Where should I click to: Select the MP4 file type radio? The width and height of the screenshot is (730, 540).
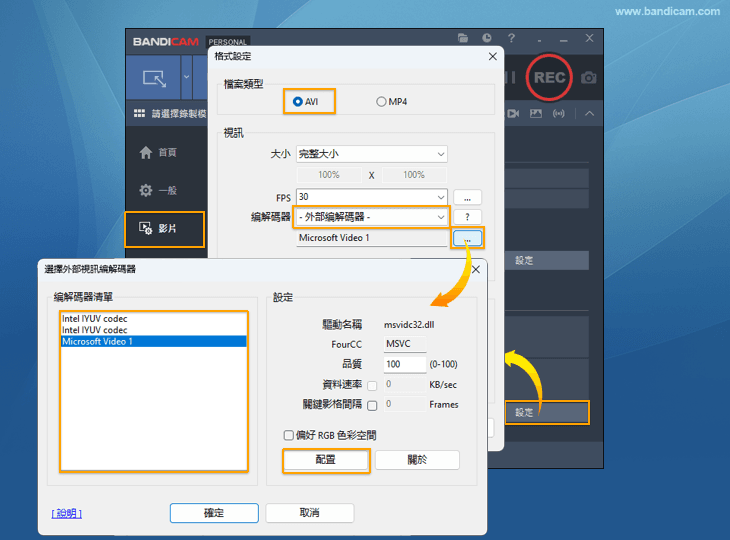(381, 101)
